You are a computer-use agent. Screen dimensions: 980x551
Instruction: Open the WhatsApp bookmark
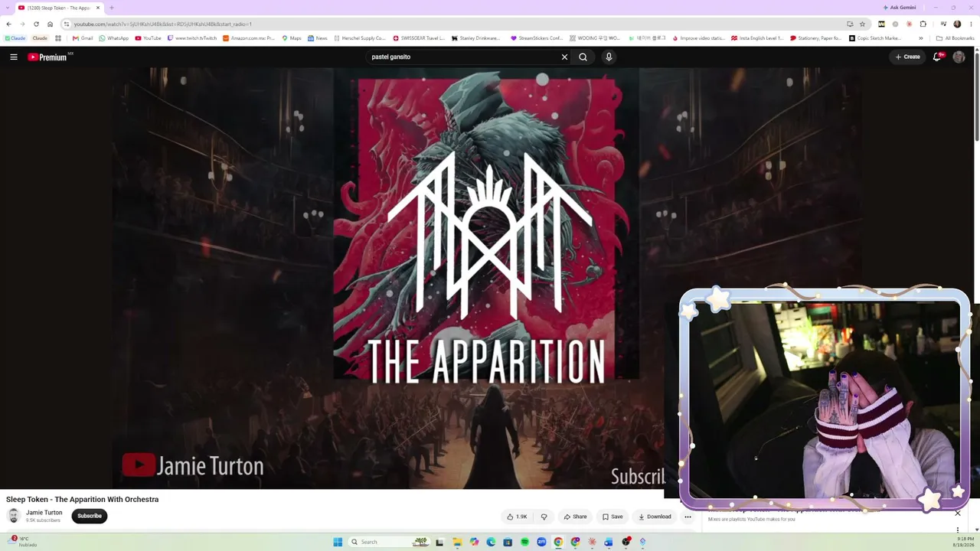(x=114, y=38)
